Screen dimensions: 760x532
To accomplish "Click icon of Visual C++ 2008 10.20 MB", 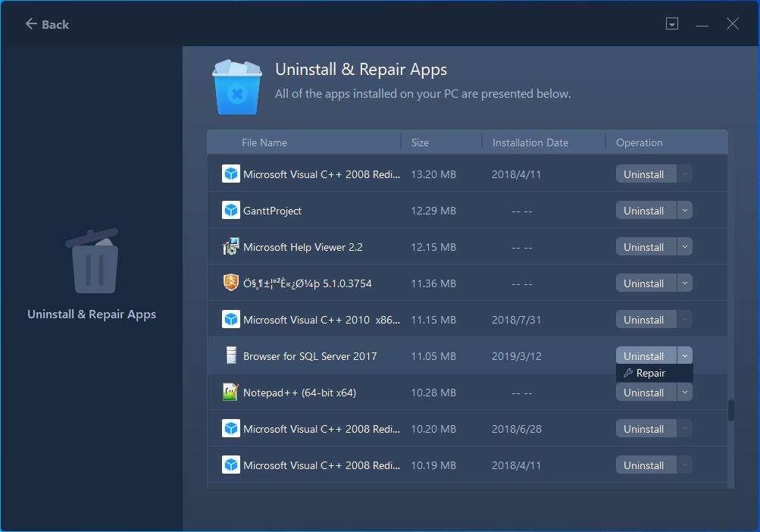I will (x=230, y=428).
